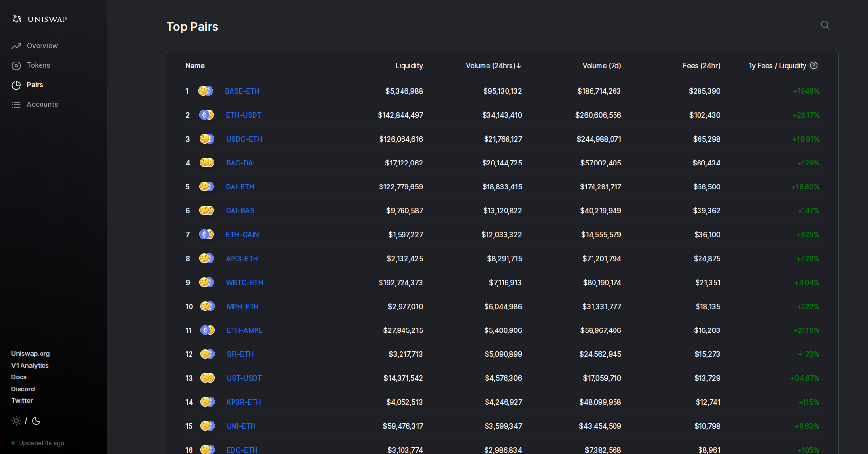868x454 pixels.
Task: Open the MPH-ETH pair link
Action: click(243, 307)
